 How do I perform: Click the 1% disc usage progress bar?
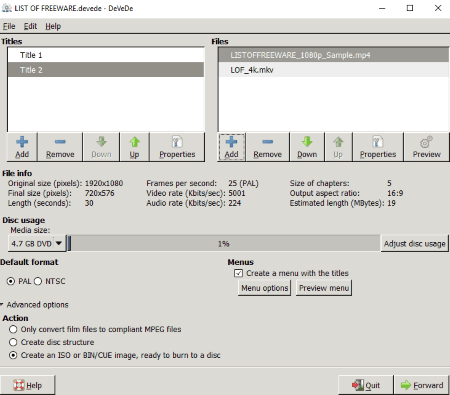pos(224,244)
